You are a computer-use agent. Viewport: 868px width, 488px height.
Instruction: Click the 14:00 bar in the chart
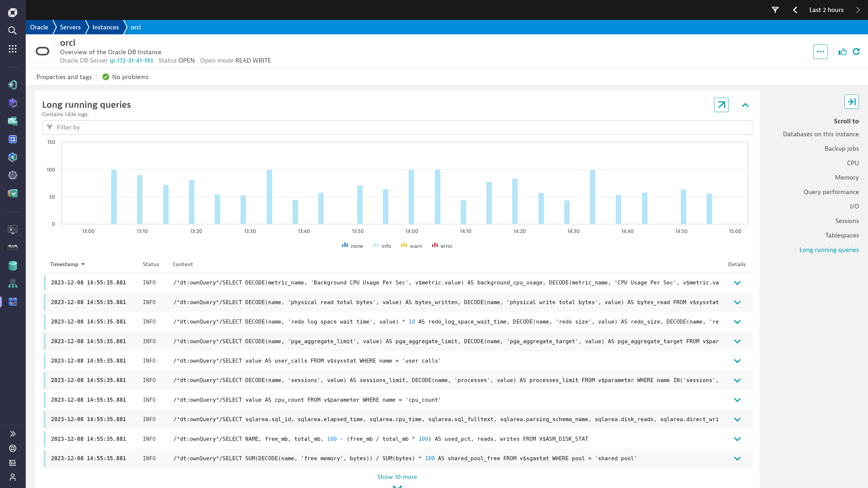point(411,197)
